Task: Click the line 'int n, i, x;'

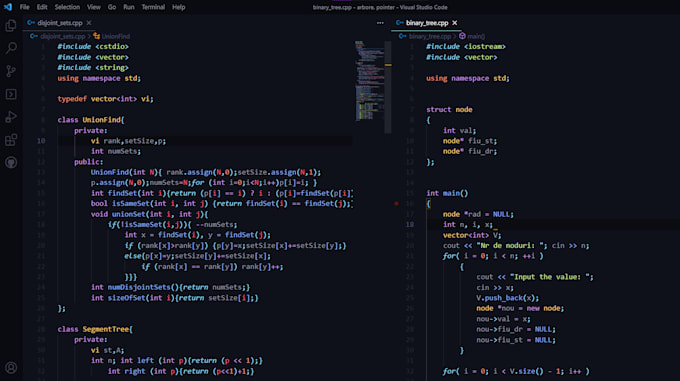Action: (x=468, y=225)
